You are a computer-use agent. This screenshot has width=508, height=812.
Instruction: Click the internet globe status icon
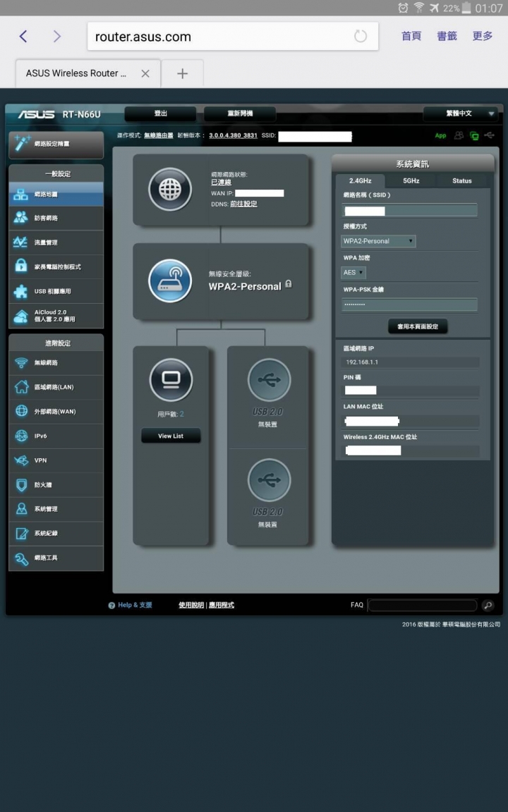pyautogui.click(x=170, y=190)
